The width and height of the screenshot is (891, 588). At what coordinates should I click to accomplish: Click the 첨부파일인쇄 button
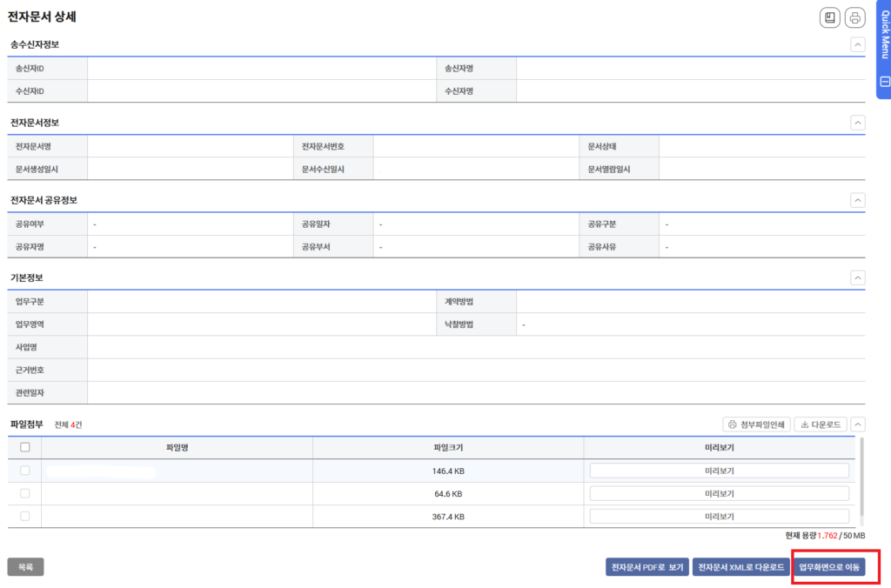(756, 424)
